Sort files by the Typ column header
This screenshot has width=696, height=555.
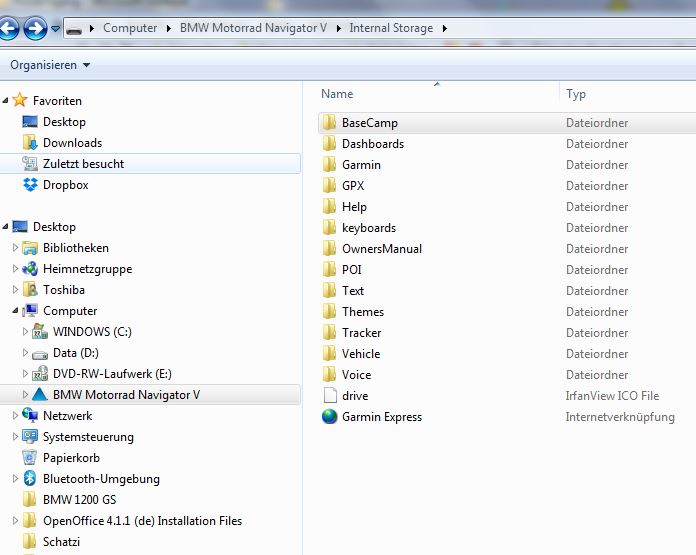(576, 94)
